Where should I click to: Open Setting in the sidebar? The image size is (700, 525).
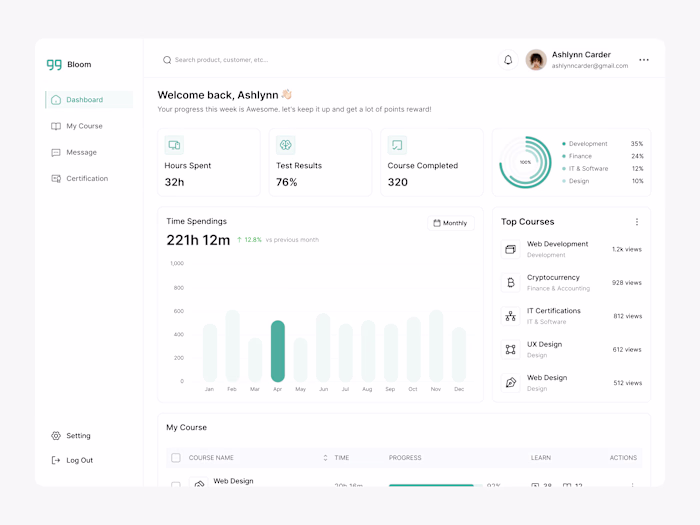71,436
